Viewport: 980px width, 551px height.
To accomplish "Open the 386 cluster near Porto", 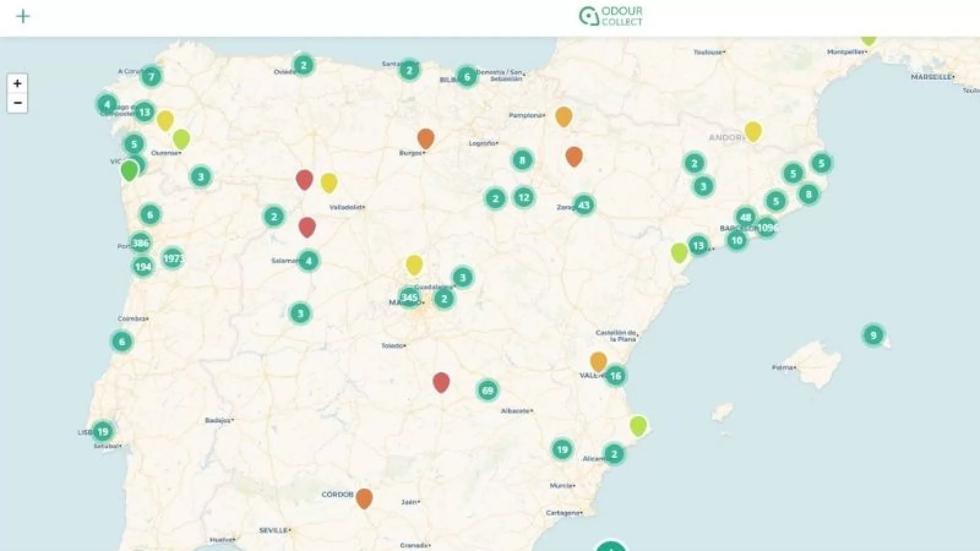I will (x=140, y=243).
